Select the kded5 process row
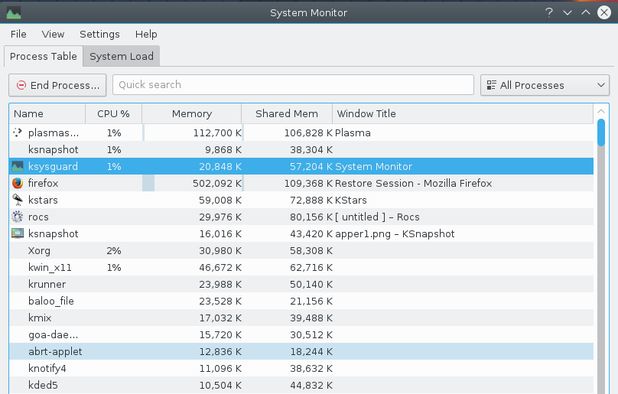Image resolution: width=618 pixels, height=394 pixels. pos(301,385)
